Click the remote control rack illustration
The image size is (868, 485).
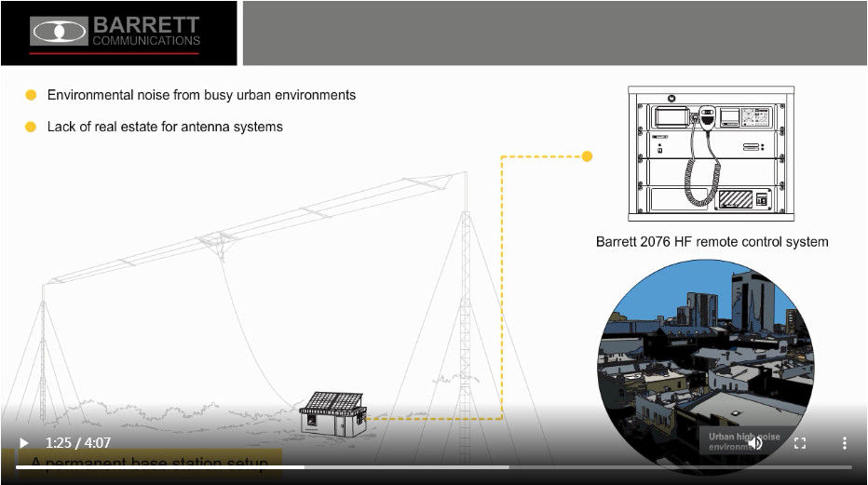(x=711, y=154)
